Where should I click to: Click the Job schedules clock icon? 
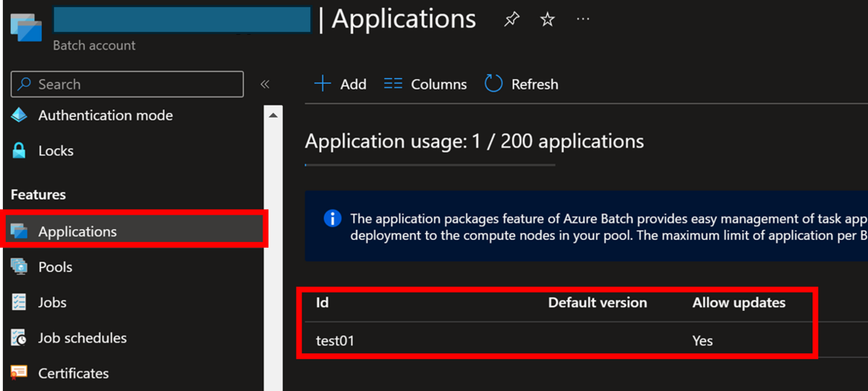pos(19,338)
